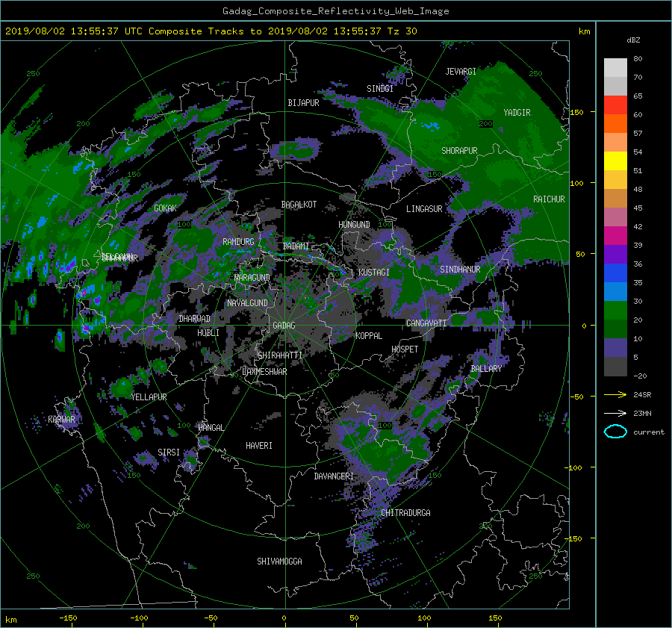Click the 150 km range ring label near SHORAPUR
The image size is (672, 628).
pos(435,175)
